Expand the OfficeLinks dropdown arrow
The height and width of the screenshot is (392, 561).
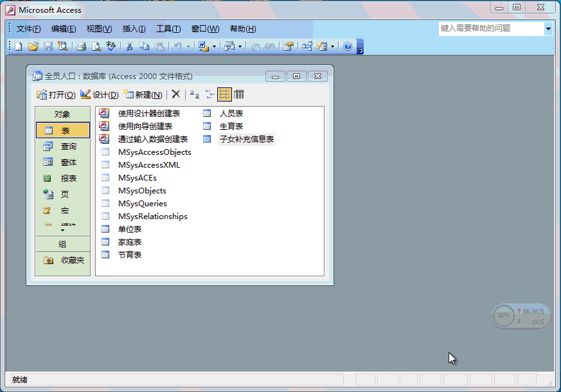point(214,46)
